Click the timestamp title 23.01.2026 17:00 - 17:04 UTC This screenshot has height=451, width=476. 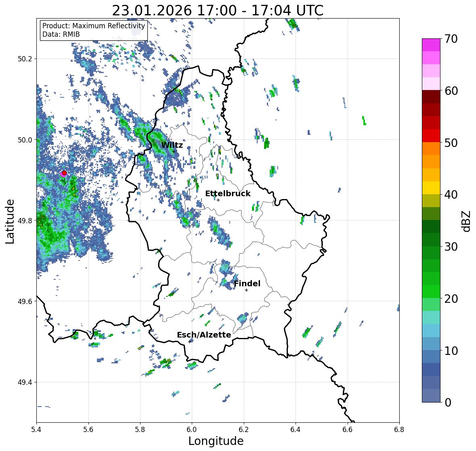click(x=218, y=10)
